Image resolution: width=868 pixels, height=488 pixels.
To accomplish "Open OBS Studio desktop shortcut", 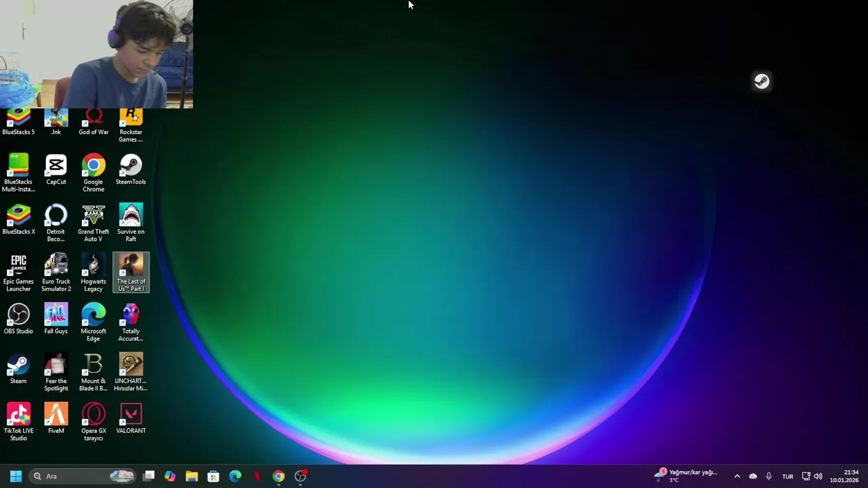I will click(18, 319).
